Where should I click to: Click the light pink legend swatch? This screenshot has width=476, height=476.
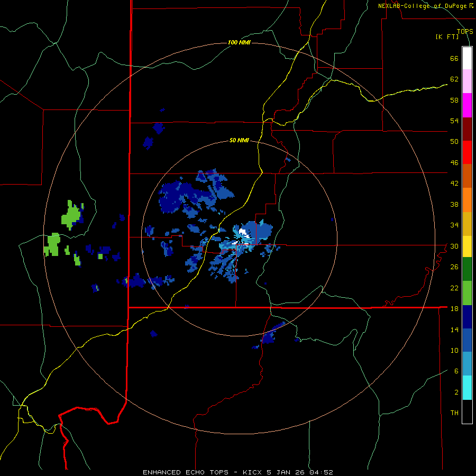pos(467,81)
